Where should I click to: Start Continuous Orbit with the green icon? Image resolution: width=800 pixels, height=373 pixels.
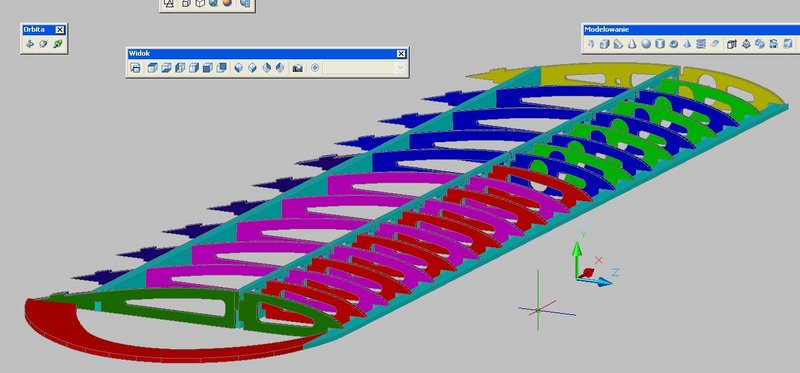coord(57,44)
